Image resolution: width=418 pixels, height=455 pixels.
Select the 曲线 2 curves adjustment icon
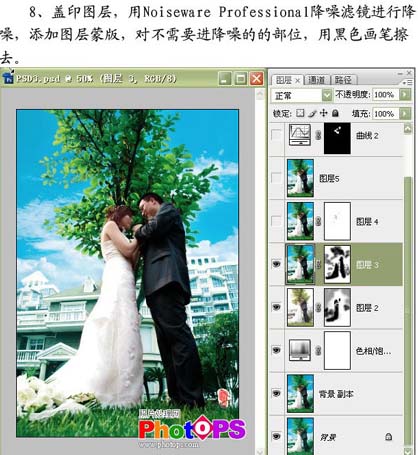[x=300, y=135]
